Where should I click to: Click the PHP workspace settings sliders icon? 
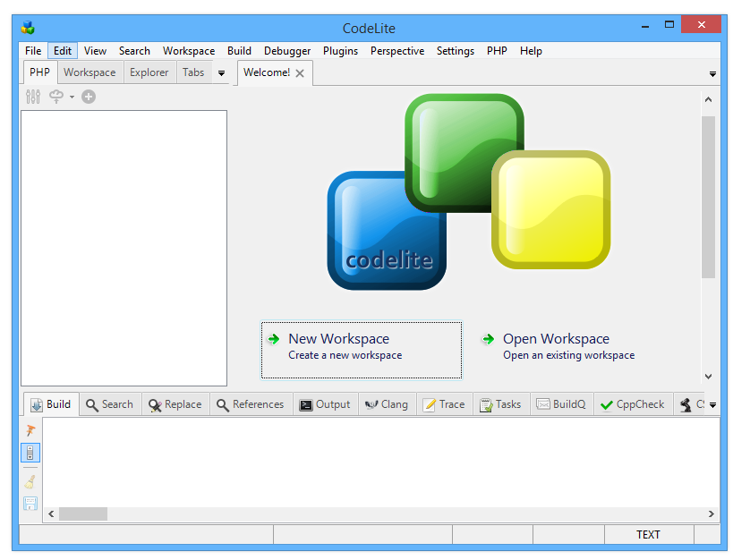(x=33, y=97)
